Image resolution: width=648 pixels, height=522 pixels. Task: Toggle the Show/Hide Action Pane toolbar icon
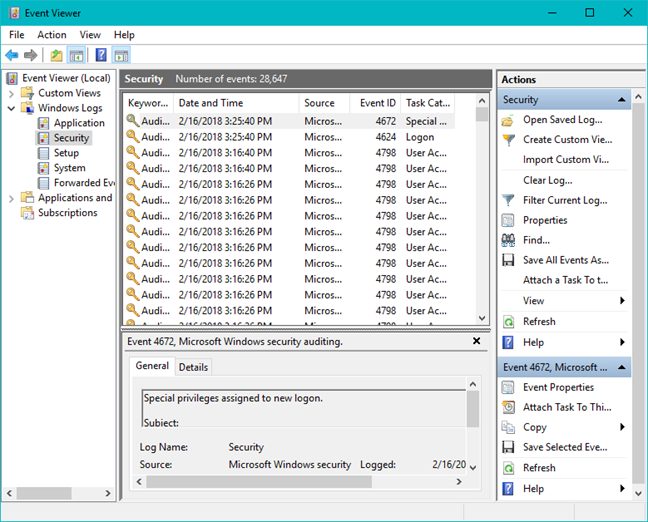[x=122, y=55]
